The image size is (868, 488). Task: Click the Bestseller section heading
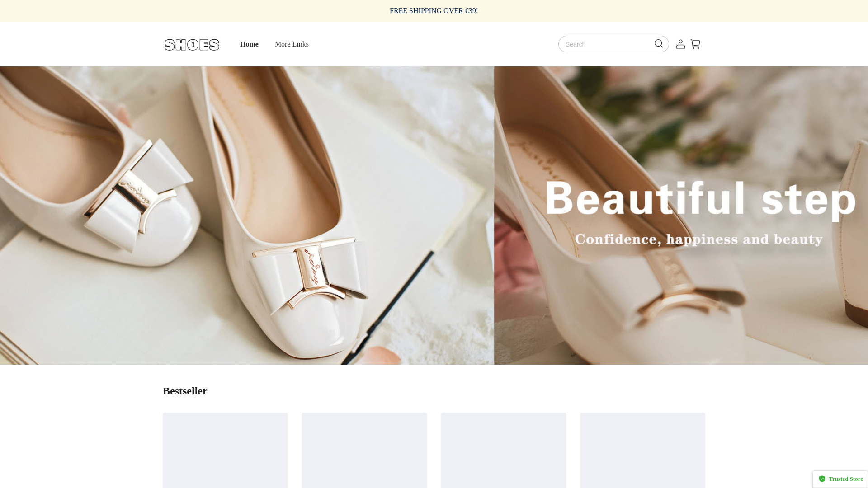click(x=185, y=391)
